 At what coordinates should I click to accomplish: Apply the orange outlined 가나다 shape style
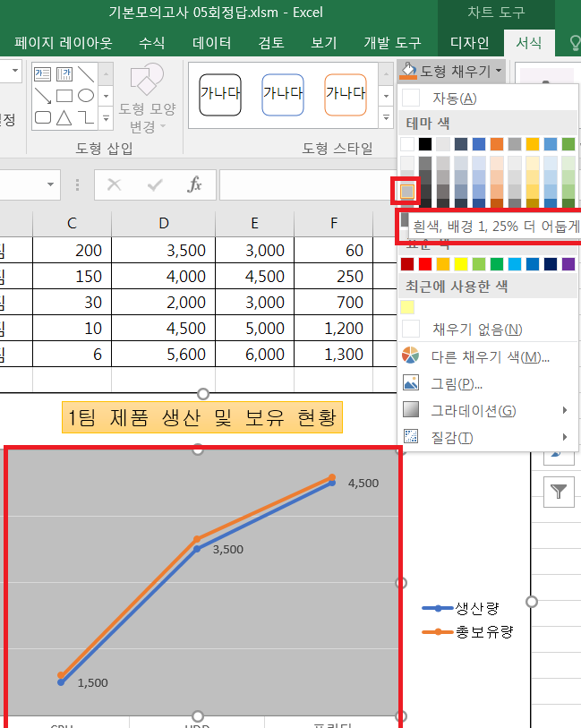(345, 94)
